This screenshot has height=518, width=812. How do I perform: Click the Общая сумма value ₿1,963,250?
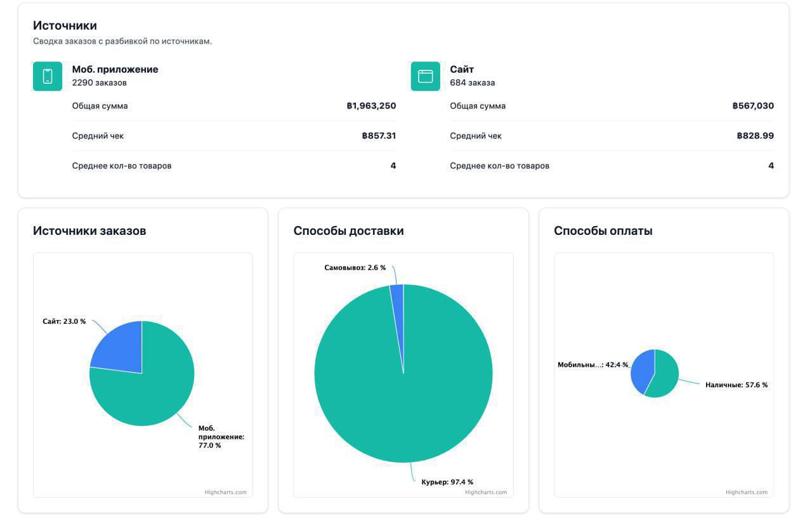(370, 105)
